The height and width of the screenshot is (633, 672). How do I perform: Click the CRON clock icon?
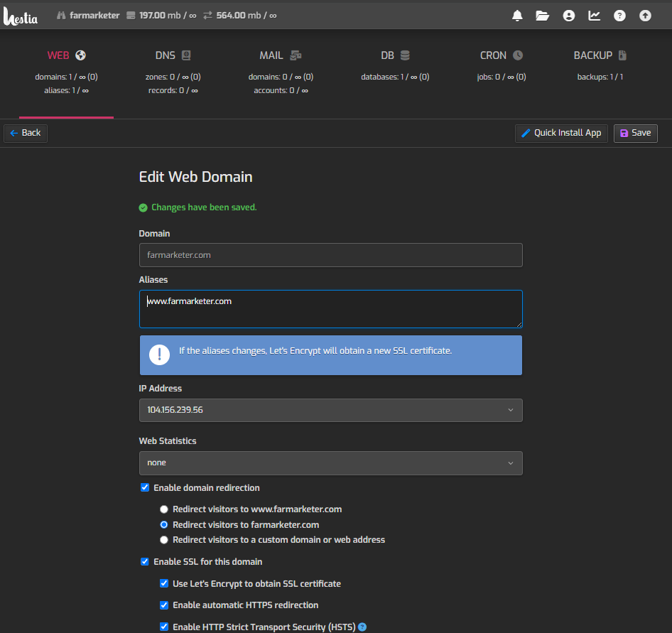click(x=518, y=55)
